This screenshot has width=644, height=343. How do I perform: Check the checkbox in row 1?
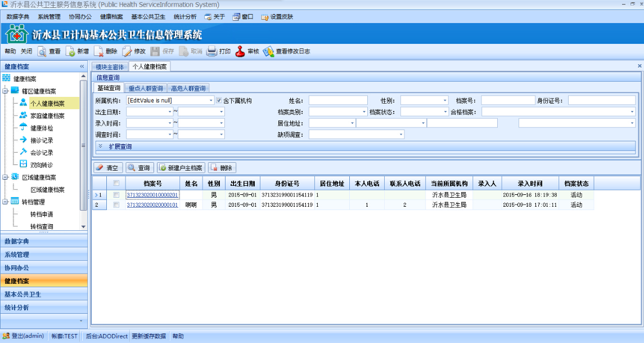click(116, 195)
